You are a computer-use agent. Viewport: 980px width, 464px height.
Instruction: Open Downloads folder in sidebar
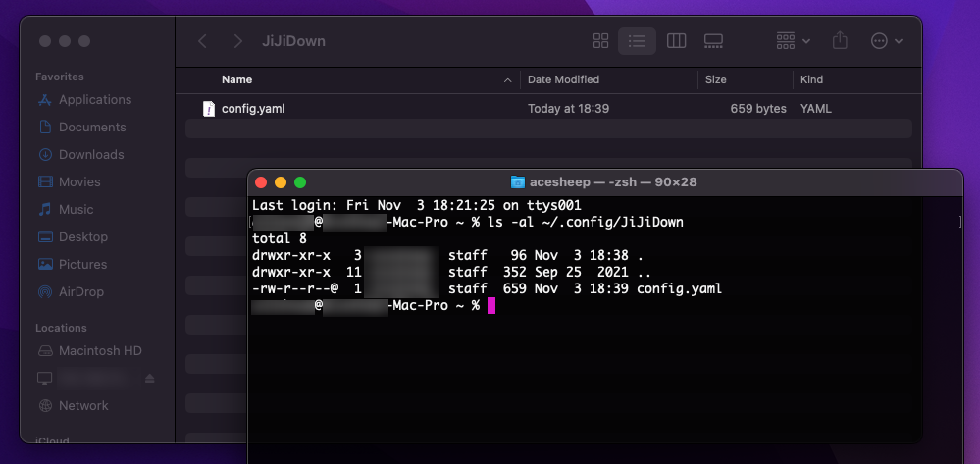click(x=90, y=155)
